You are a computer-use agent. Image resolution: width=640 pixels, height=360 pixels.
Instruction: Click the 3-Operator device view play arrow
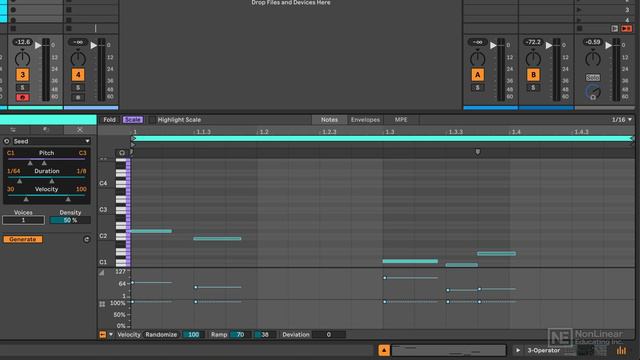point(518,350)
